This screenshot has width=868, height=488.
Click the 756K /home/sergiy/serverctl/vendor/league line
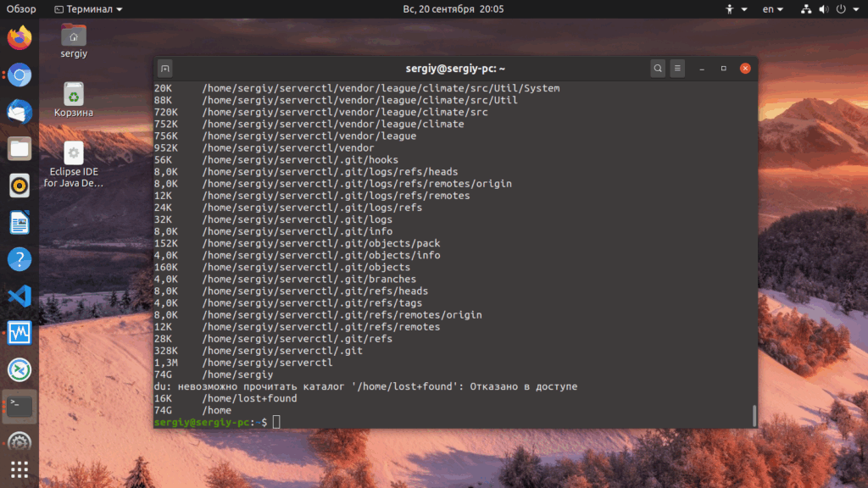(285, 136)
